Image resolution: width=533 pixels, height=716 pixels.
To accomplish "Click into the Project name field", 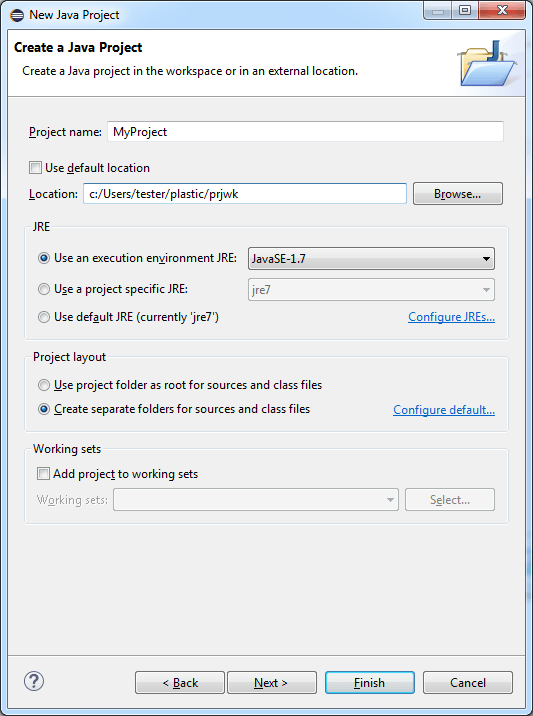I will point(306,132).
